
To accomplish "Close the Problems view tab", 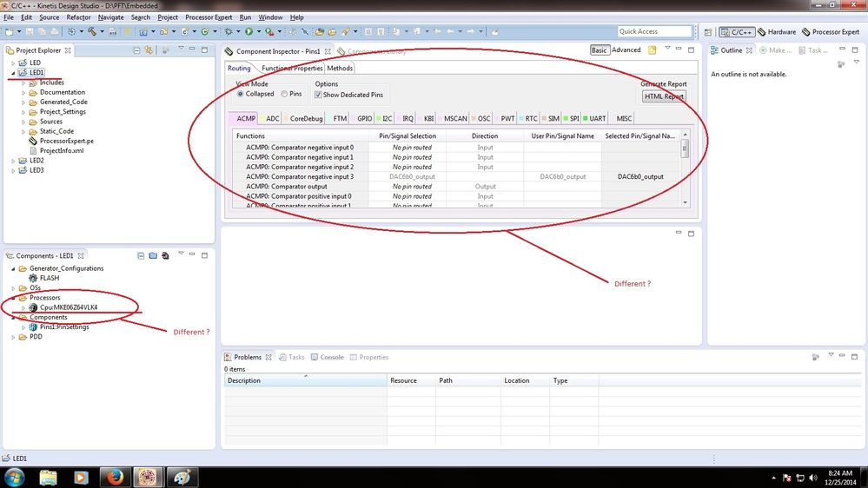I will [268, 358].
